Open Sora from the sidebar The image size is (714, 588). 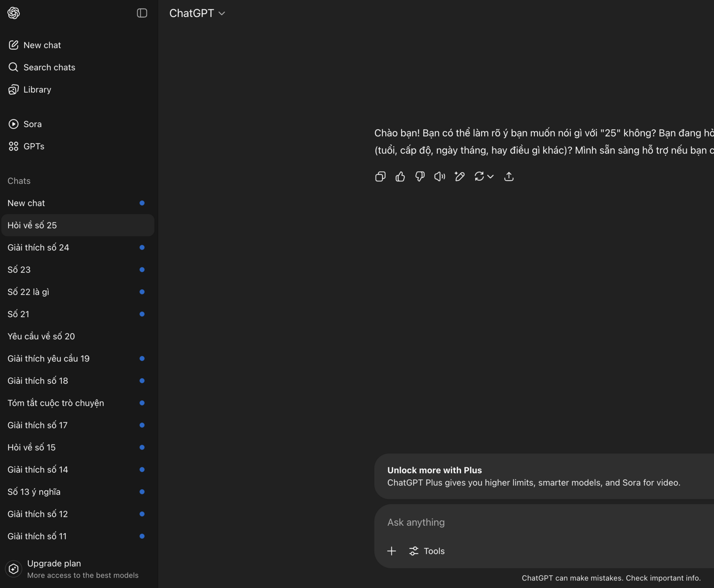coord(78,124)
